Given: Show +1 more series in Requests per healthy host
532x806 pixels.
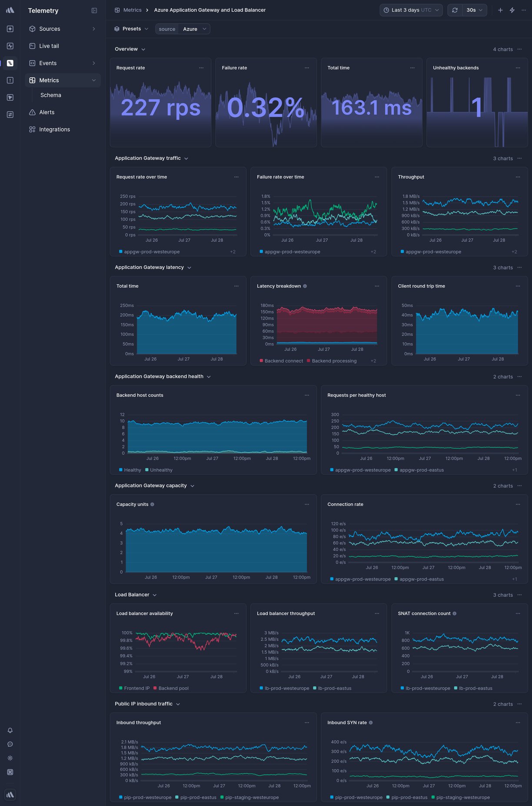Looking at the screenshot, I should click(515, 470).
